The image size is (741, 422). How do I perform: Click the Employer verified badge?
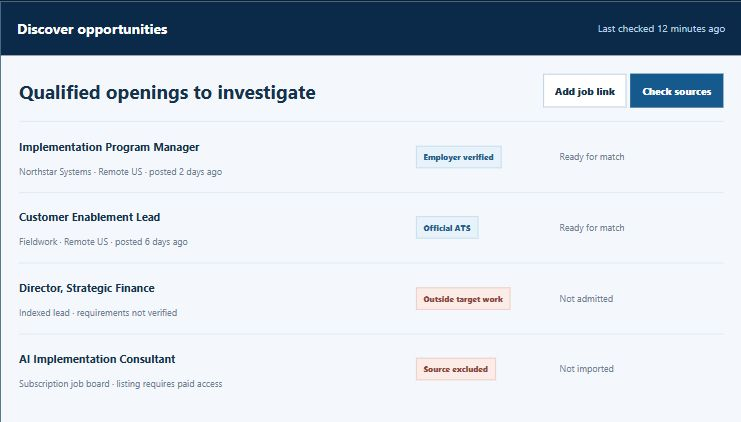(458, 157)
